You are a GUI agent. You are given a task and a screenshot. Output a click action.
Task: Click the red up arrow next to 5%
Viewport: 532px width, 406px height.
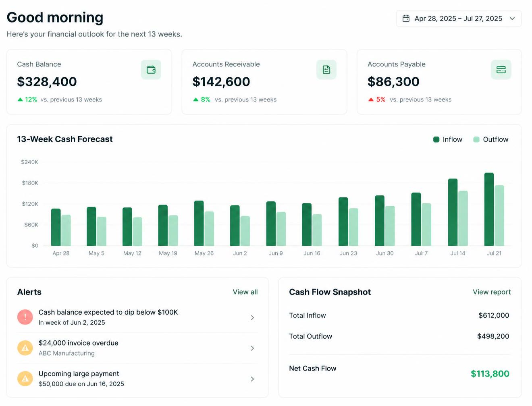pyautogui.click(x=371, y=99)
